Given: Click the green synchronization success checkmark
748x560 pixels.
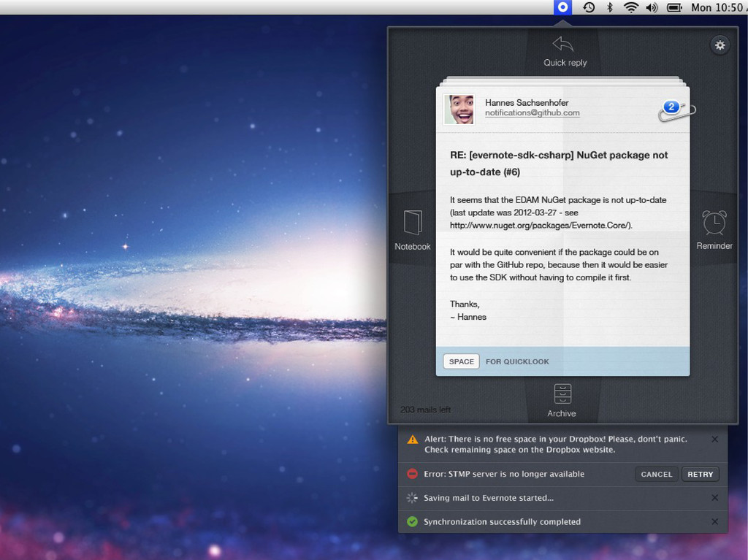Looking at the screenshot, I should pyautogui.click(x=412, y=522).
